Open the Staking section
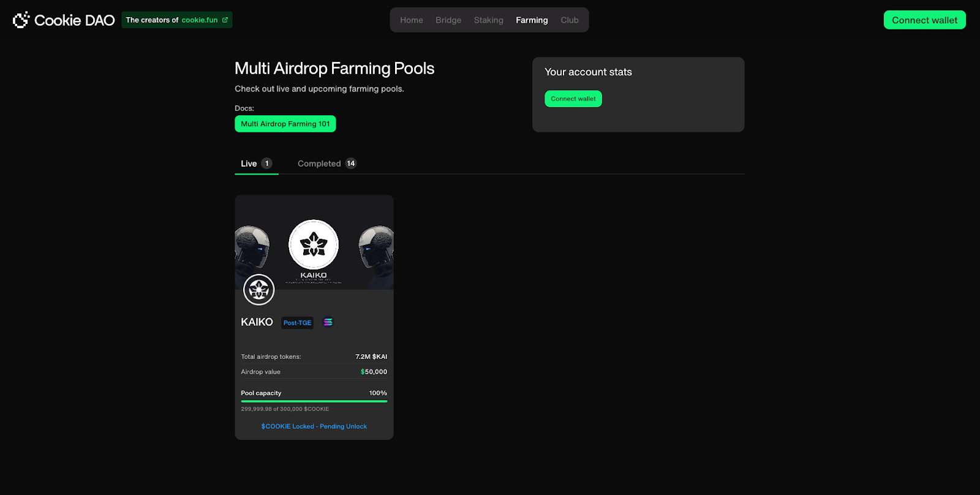980x495 pixels. 489,20
